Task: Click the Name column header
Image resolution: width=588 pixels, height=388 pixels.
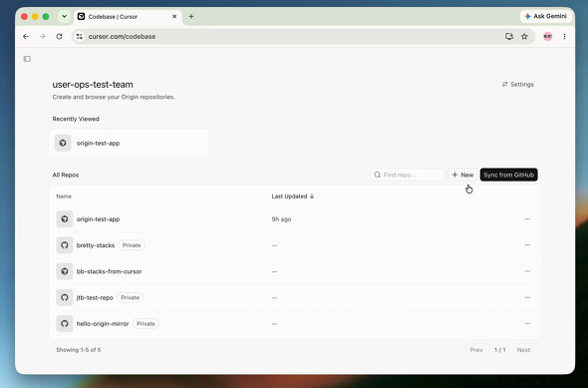Action: 64,196
